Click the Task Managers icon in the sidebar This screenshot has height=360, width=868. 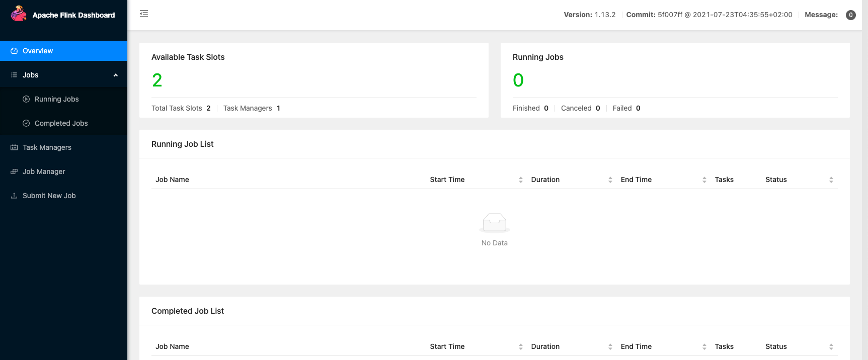[x=14, y=147]
